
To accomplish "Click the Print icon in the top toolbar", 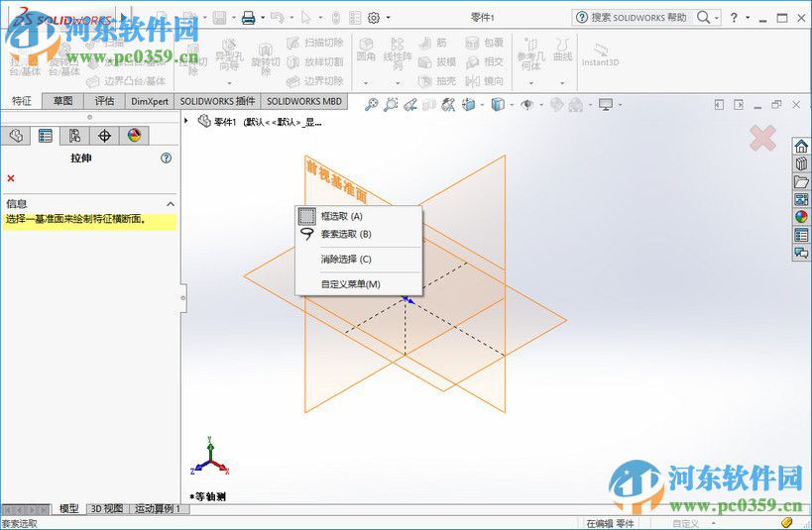I will (x=249, y=18).
